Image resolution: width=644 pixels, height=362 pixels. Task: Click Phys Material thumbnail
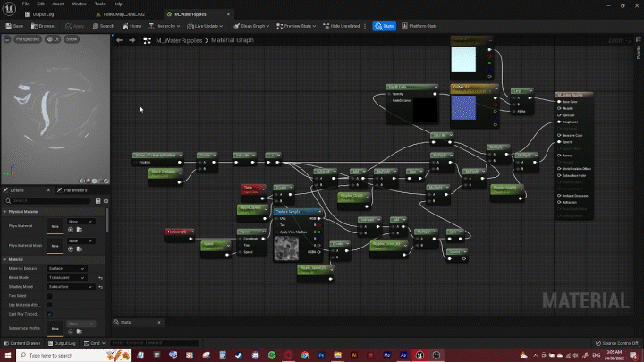pos(55,226)
